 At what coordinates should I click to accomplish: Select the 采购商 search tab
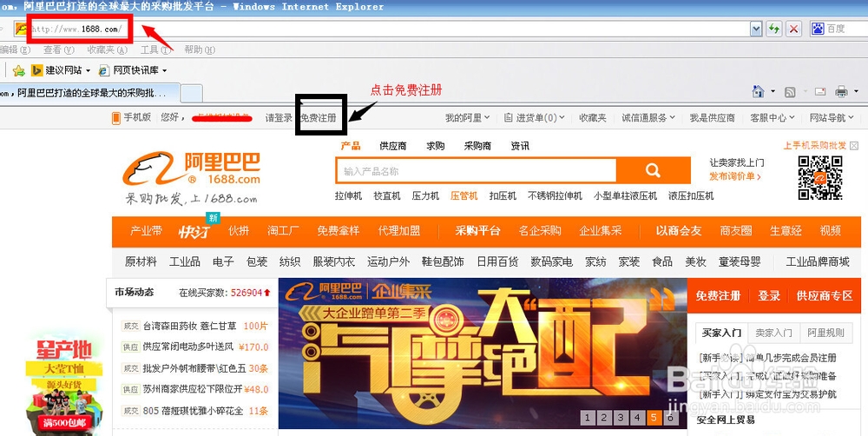[477, 146]
